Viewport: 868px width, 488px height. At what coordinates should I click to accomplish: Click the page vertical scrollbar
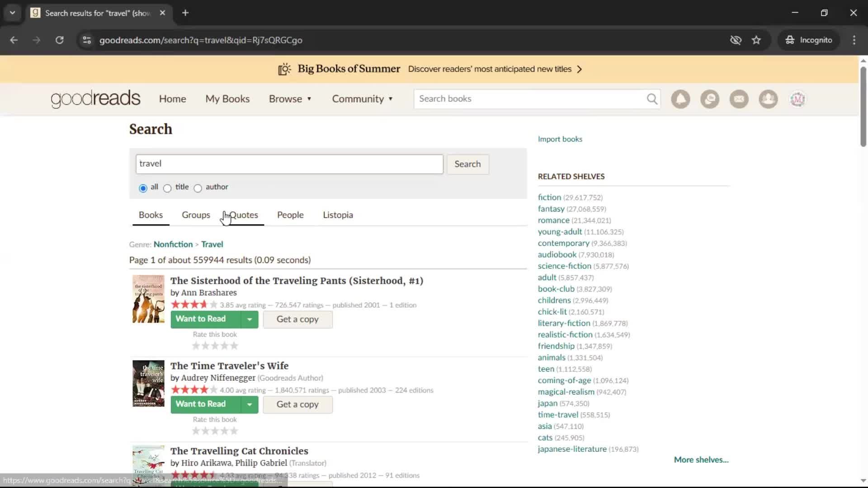point(863,106)
